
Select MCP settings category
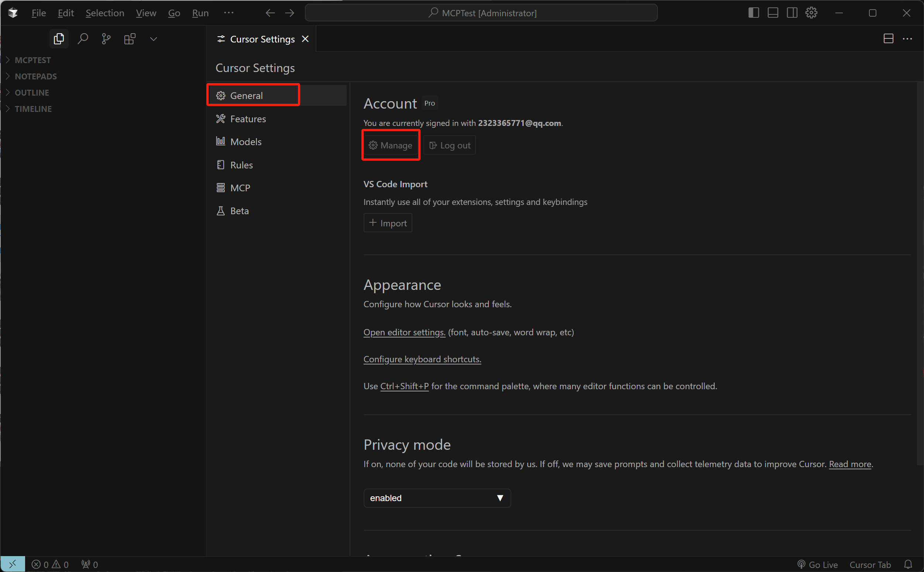(277, 188)
